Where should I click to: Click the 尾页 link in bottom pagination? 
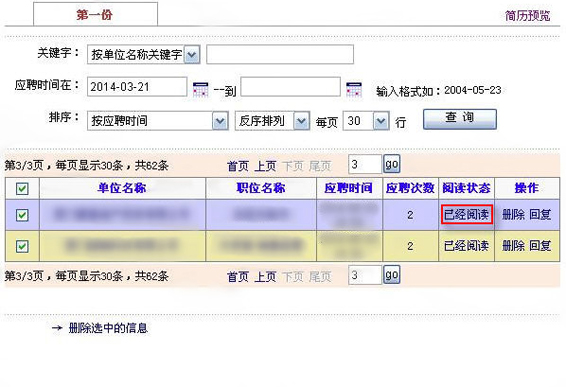tap(320, 277)
